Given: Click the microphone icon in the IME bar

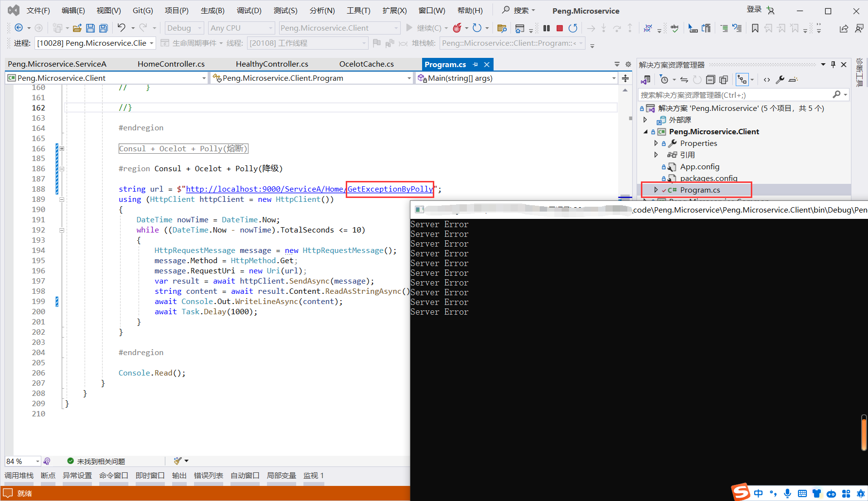Looking at the screenshot, I should (788, 493).
